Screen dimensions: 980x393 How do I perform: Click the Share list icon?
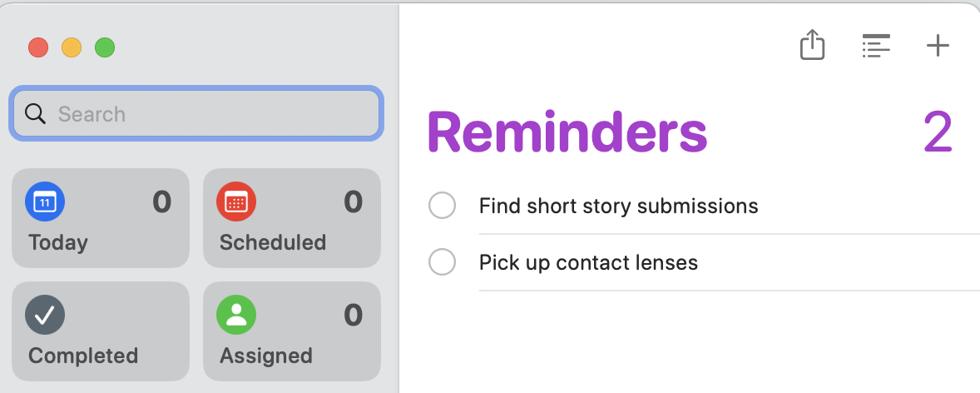812,45
